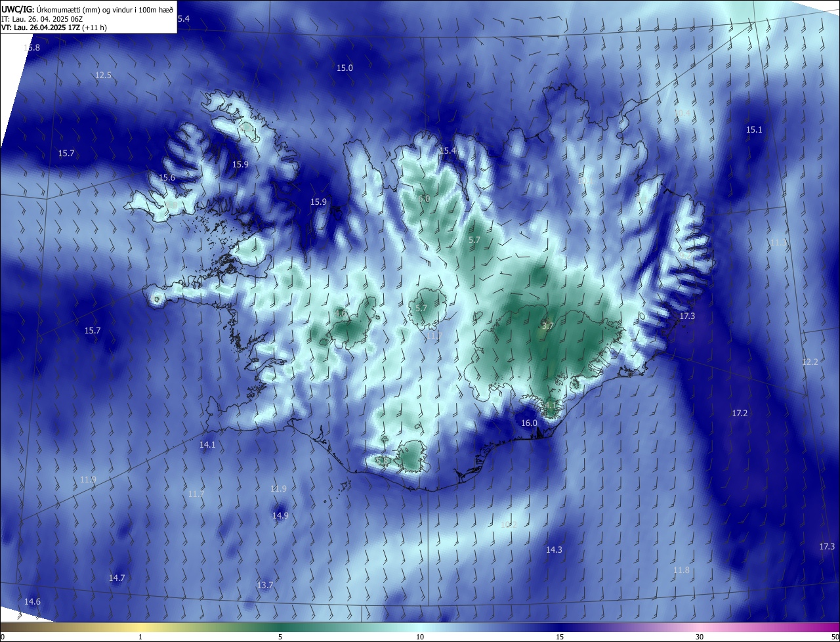
Task: Click the 14.7 value on the map
Action: pyautogui.click(x=116, y=578)
